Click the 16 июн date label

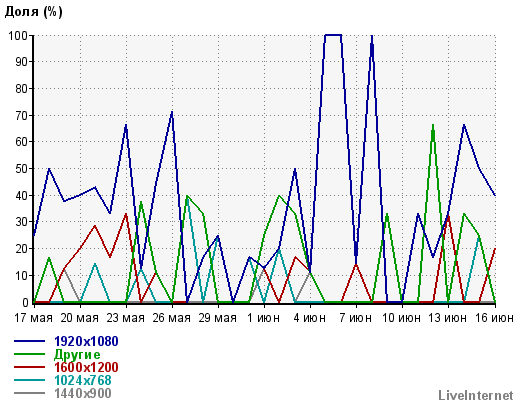495,318
